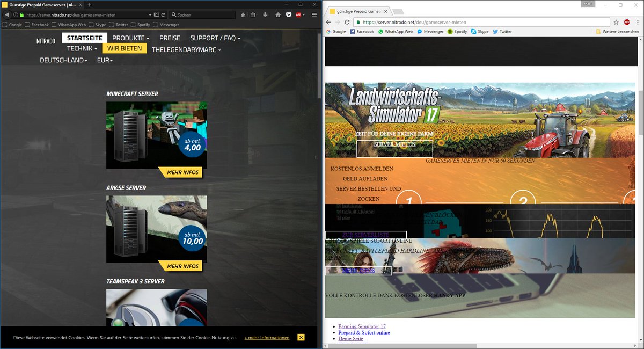Viewport: 644px width, 349px height.
Task: Focus the Chrome address bar
Action: click(x=482, y=23)
